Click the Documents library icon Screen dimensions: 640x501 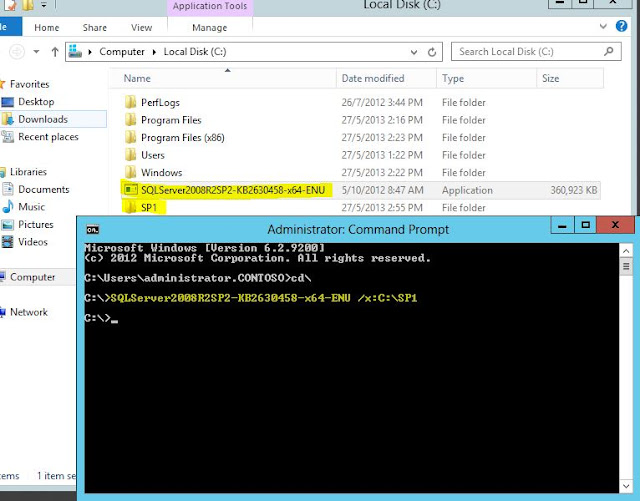8,189
